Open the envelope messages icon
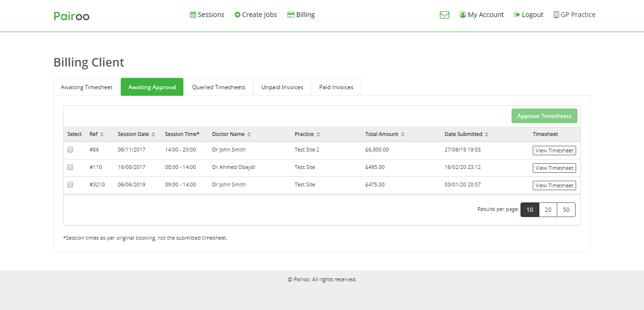Screen dimensions: 644x310 coord(444,15)
